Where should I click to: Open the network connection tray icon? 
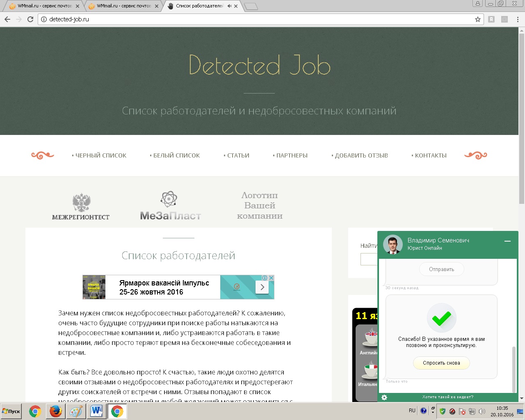click(x=472, y=411)
